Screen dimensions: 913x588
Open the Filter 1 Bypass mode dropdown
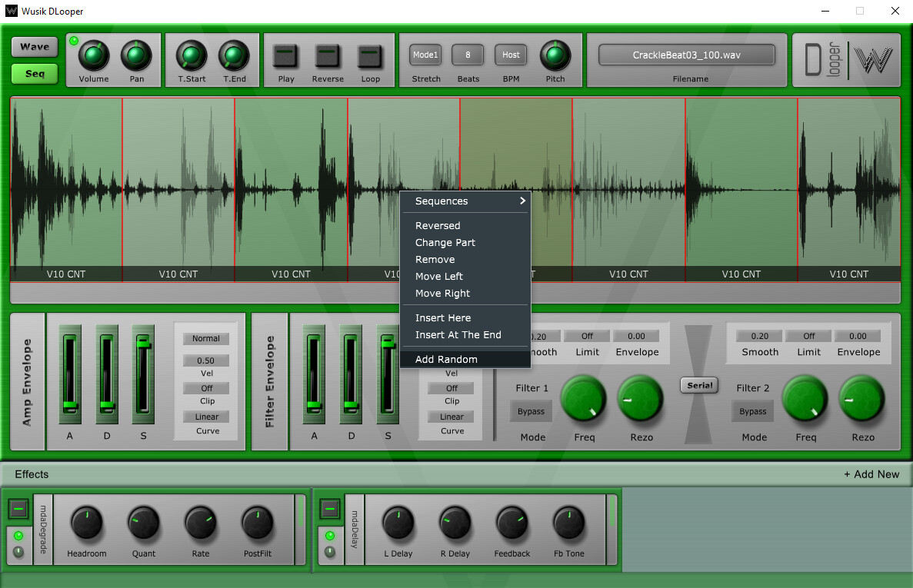click(x=531, y=411)
